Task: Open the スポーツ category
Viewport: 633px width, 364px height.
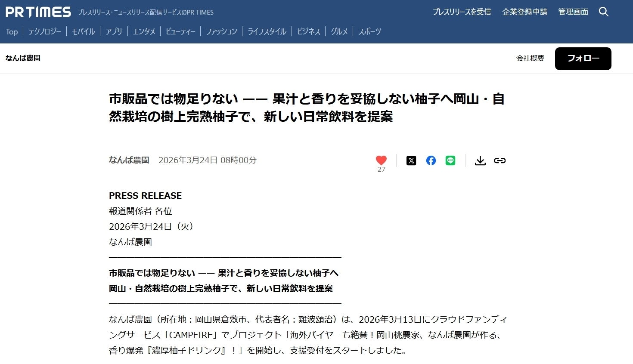Action: pos(369,31)
